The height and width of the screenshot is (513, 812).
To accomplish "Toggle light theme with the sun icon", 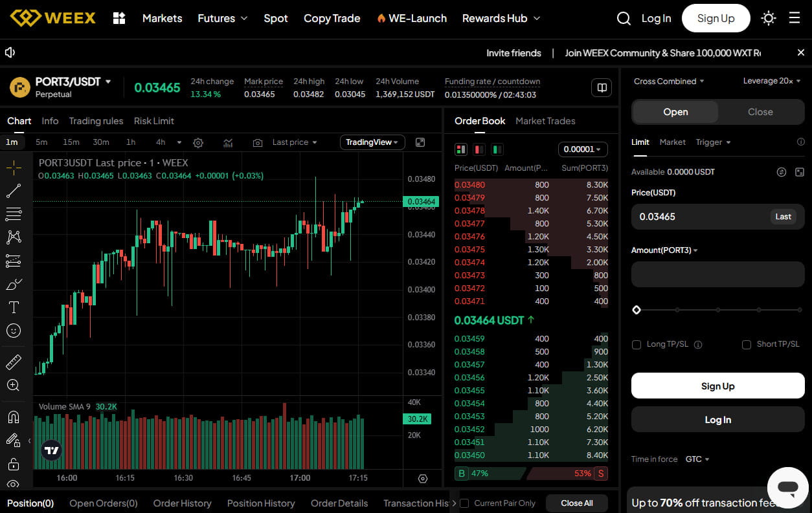I will [769, 18].
